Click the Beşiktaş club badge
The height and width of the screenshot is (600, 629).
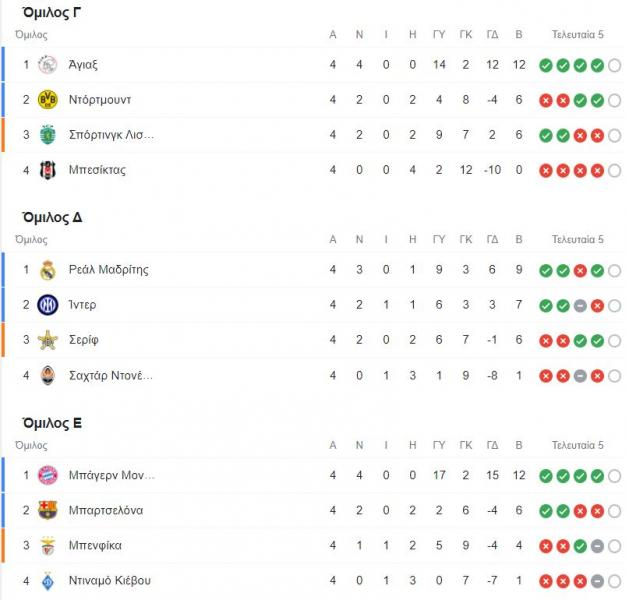[x=47, y=170]
